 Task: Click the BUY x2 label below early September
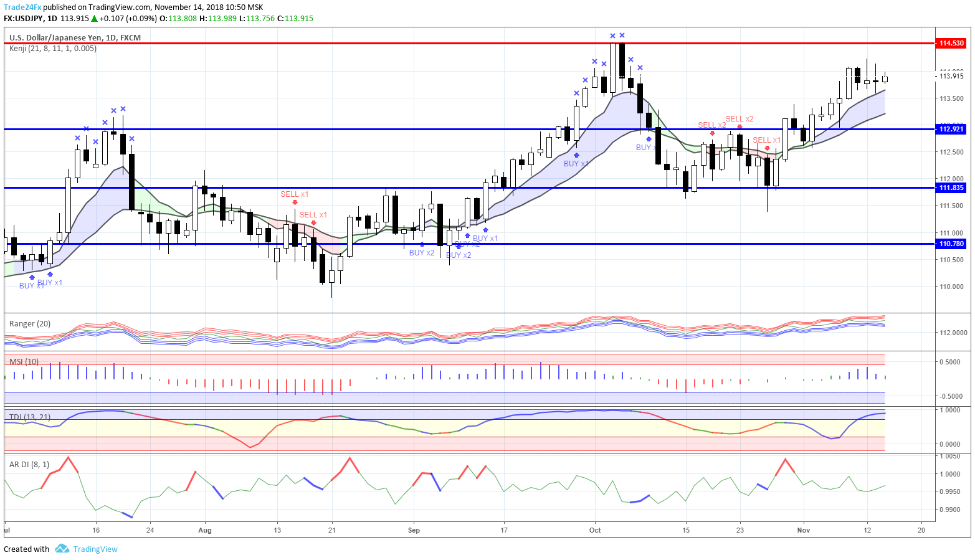(x=422, y=252)
